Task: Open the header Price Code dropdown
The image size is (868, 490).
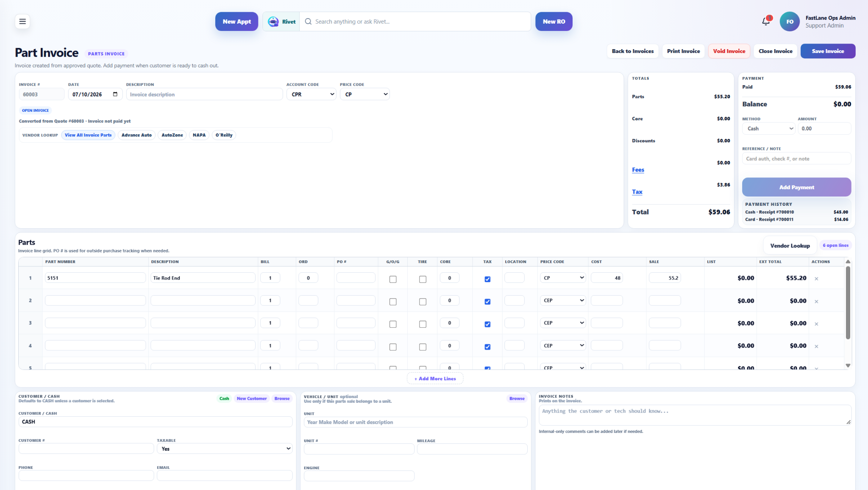Action: coord(365,94)
